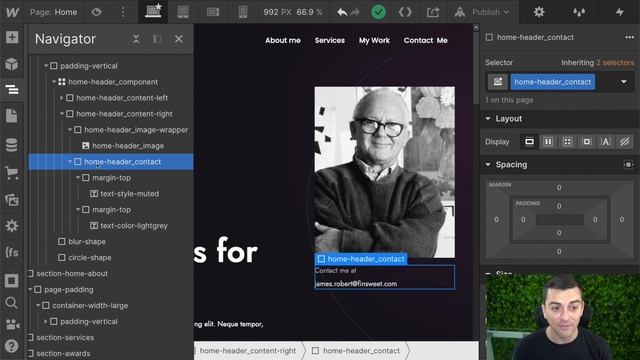Click the share project icon
The image size is (640, 360).
(433, 12)
